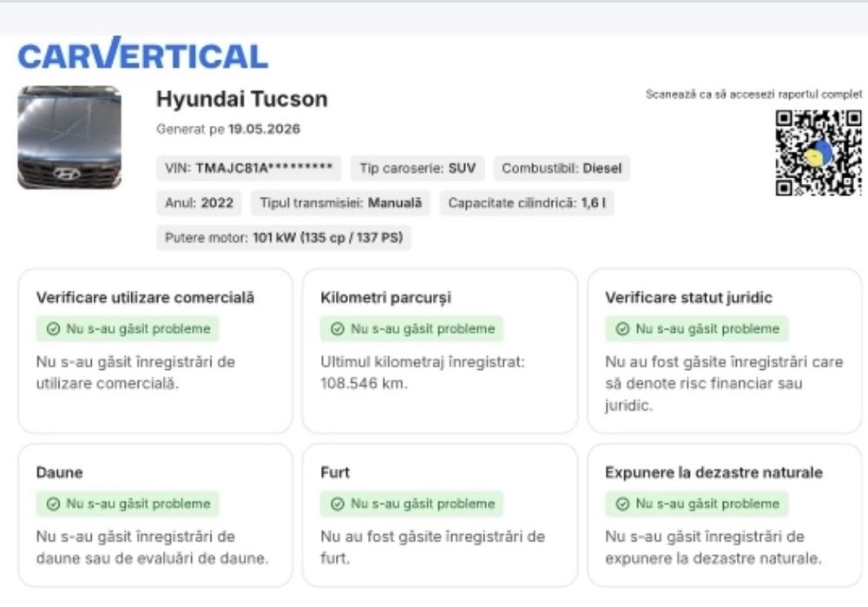Click the VIN TMAJC81A chip
The height and width of the screenshot is (607, 868).
[248, 168]
